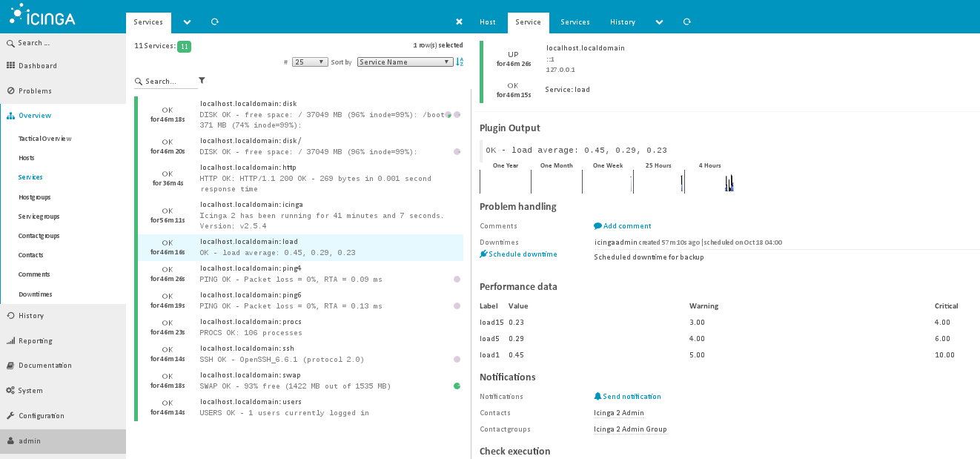This screenshot has height=459, width=980.
Task: Expand the chevron dropdown next to Services tab
Action: point(187,22)
